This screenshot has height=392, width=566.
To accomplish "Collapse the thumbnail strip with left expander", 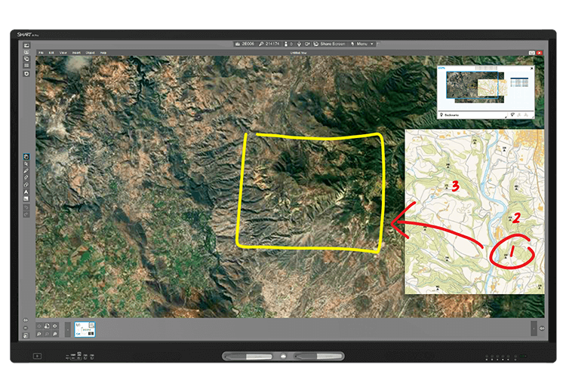I will 67,329.
